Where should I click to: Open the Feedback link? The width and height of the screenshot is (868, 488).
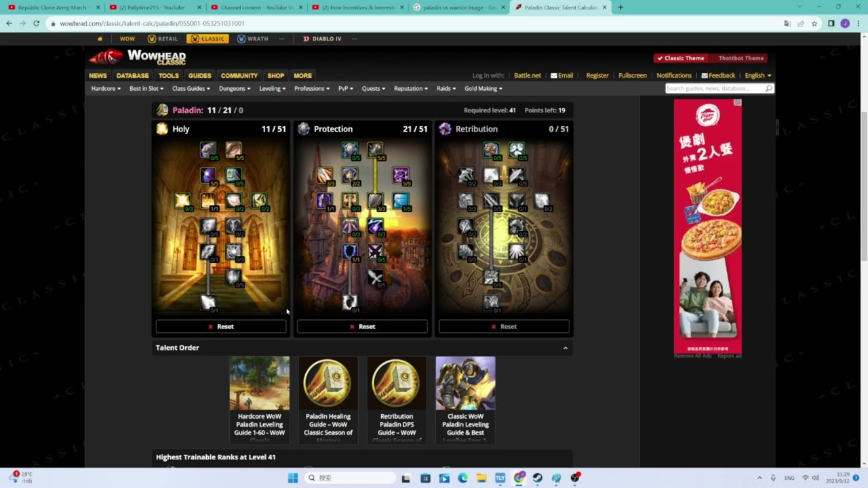tap(718, 76)
